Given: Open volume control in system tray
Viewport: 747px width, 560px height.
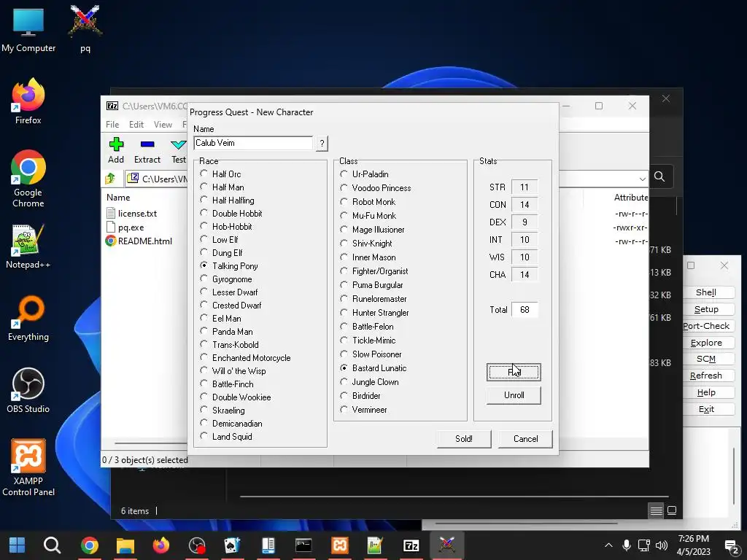Looking at the screenshot, I should pyautogui.click(x=661, y=545).
